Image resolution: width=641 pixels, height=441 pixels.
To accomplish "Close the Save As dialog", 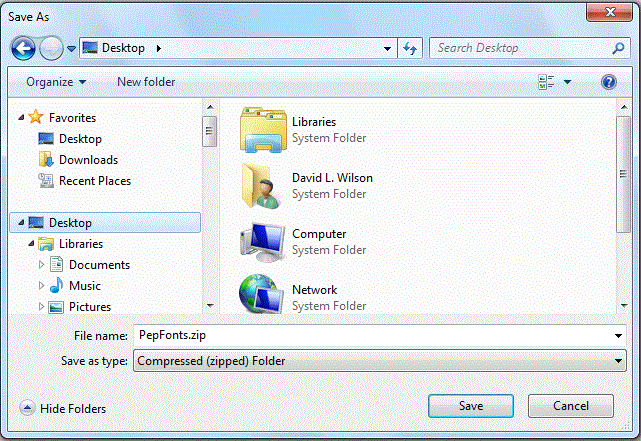I will [x=610, y=12].
